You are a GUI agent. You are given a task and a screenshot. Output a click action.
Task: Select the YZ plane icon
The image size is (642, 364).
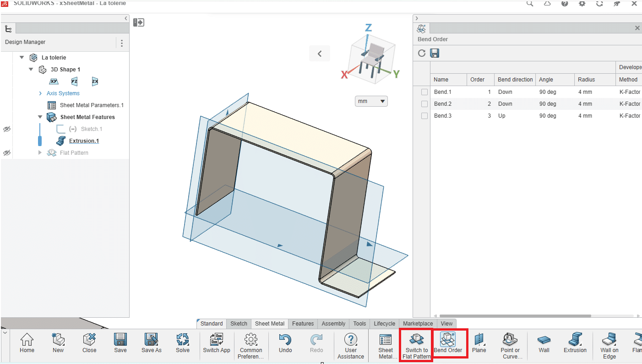pyautogui.click(x=74, y=81)
